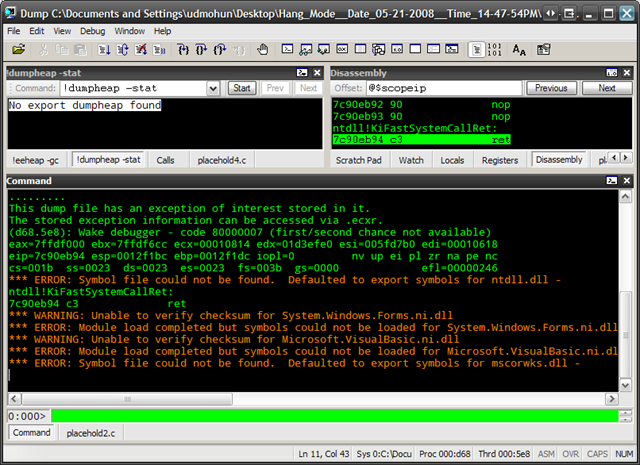The width and height of the screenshot is (640, 465).
Task: Close the Disassembly panel
Action: pos(627,73)
